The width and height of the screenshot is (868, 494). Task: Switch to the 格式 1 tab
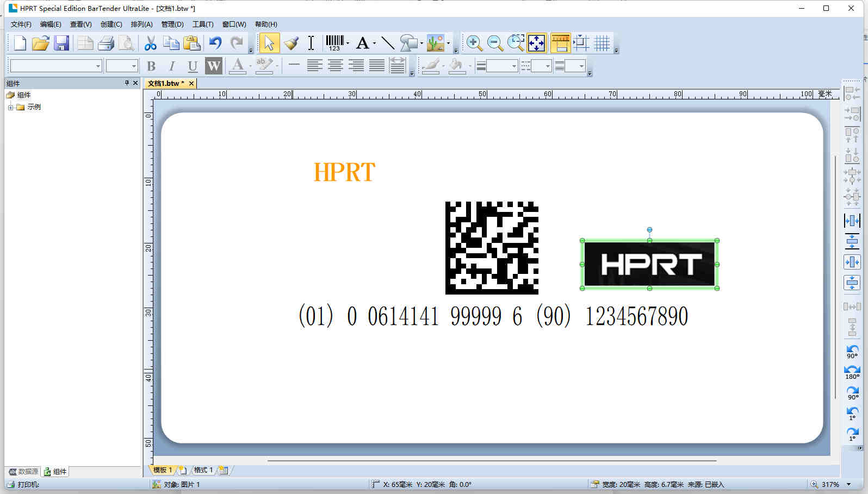pos(203,470)
